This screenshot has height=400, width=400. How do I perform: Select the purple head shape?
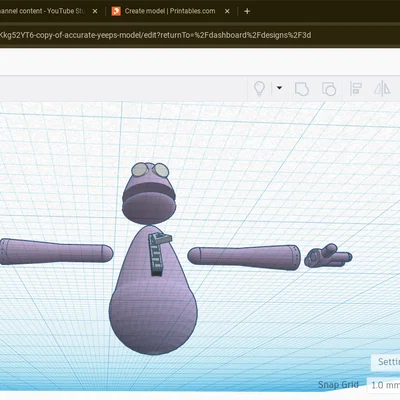click(149, 207)
